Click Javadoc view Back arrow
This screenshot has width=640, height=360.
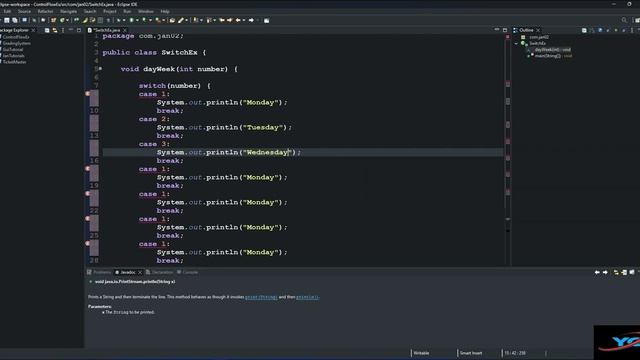(x=597, y=272)
